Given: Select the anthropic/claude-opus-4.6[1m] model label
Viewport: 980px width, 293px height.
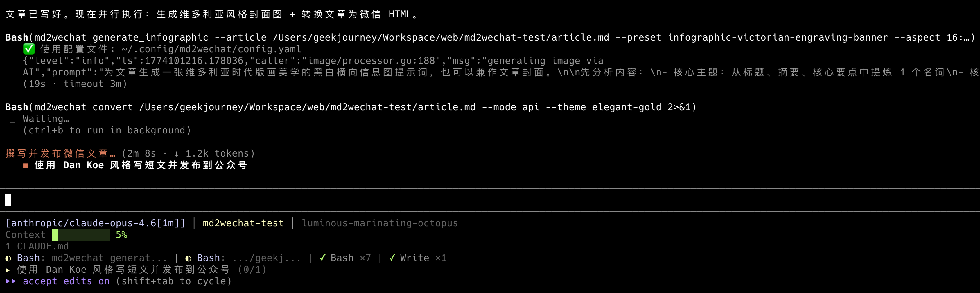Looking at the screenshot, I should (95, 223).
